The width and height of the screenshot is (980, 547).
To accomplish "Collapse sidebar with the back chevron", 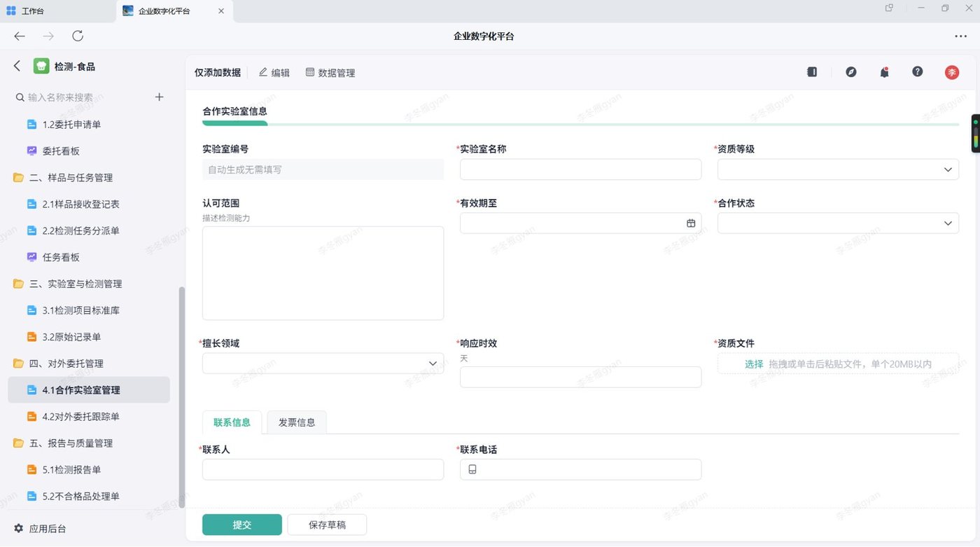I will (x=17, y=66).
